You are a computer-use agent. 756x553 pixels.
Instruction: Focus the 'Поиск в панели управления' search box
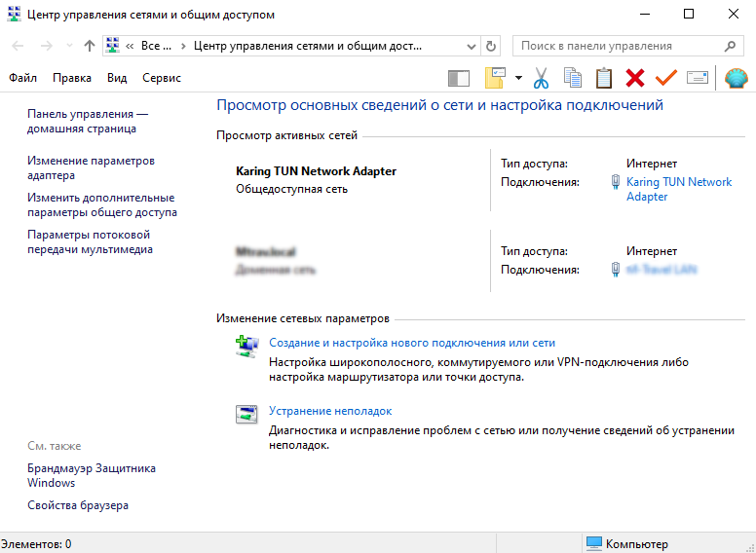tap(627, 46)
